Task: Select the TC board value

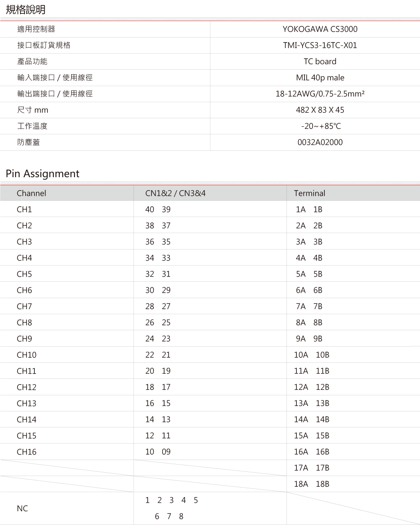Action: point(320,61)
